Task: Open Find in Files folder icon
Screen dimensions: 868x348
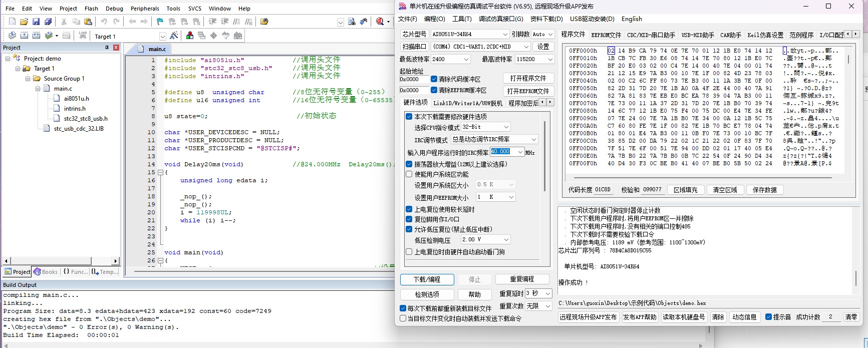Action: (264, 22)
